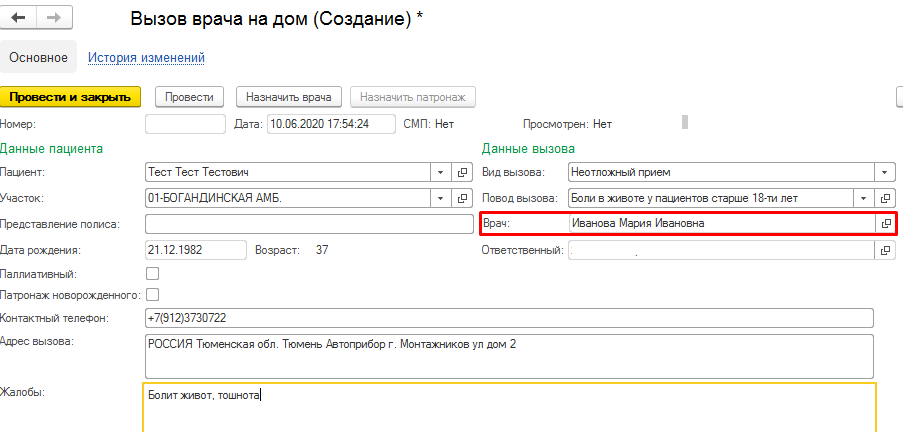Click the open icon beside Вид вызова
The image size is (903, 432).
click(x=886, y=172)
